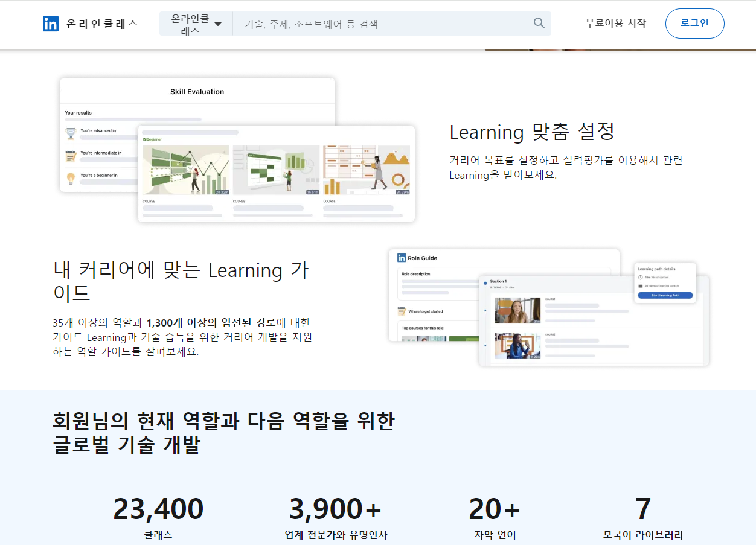This screenshot has width=756, height=545.
Task: Click the first course thumbnail with line chart
Action: pyautogui.click(x=186, y=170)
